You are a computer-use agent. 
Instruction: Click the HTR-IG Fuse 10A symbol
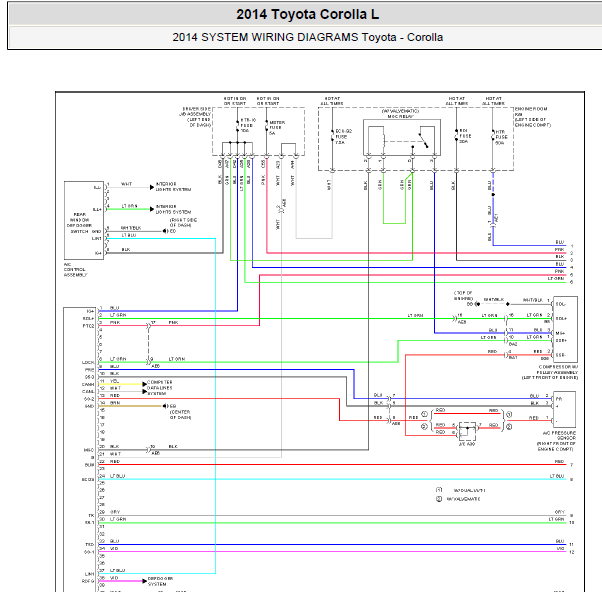(x=237, y=126)
